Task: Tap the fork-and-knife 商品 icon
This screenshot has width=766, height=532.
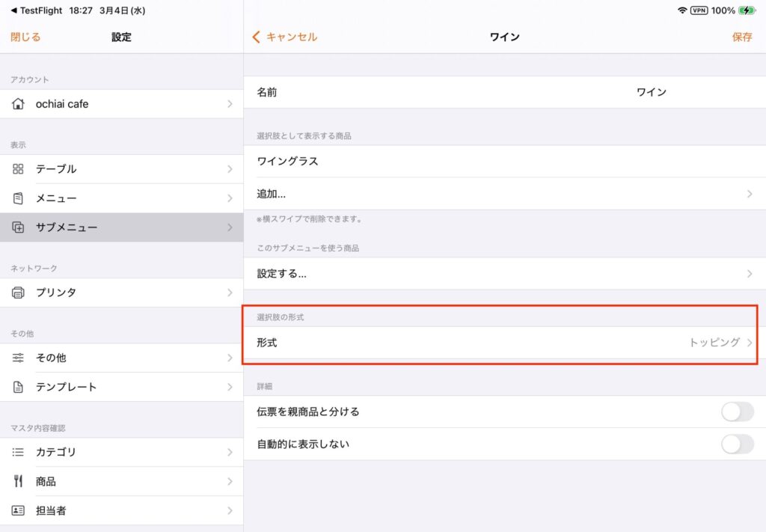Action: click(19, 481)
